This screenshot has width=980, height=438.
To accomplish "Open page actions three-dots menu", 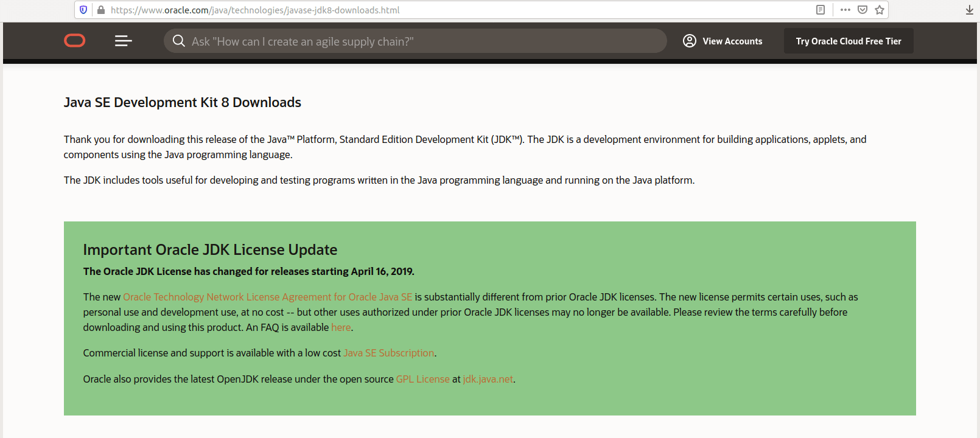I will pos(845,10).
